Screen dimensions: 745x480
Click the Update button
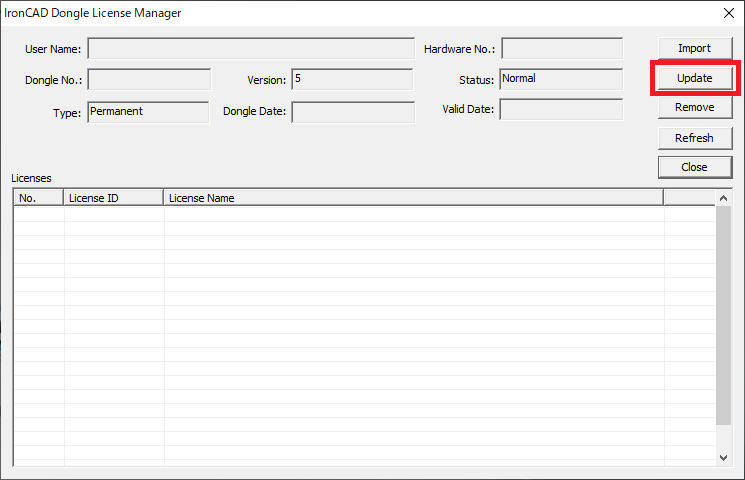695,78
